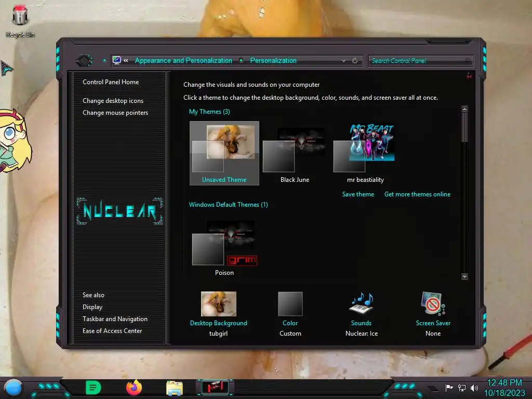Refresh the Control Panel address bar
Viewport: 532px width, 399px height.
point(355,61)
